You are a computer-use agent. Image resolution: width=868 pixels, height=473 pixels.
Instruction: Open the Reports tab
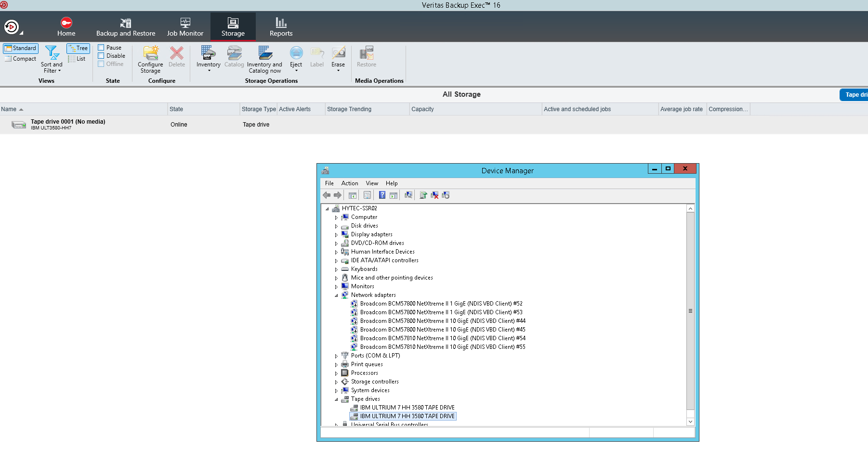(x=281, y=27)
